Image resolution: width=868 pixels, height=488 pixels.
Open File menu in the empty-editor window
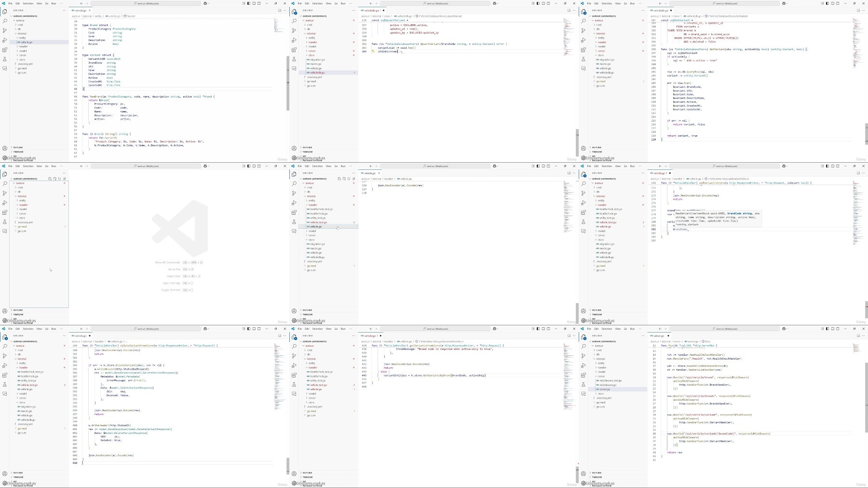tap(11, 166)
